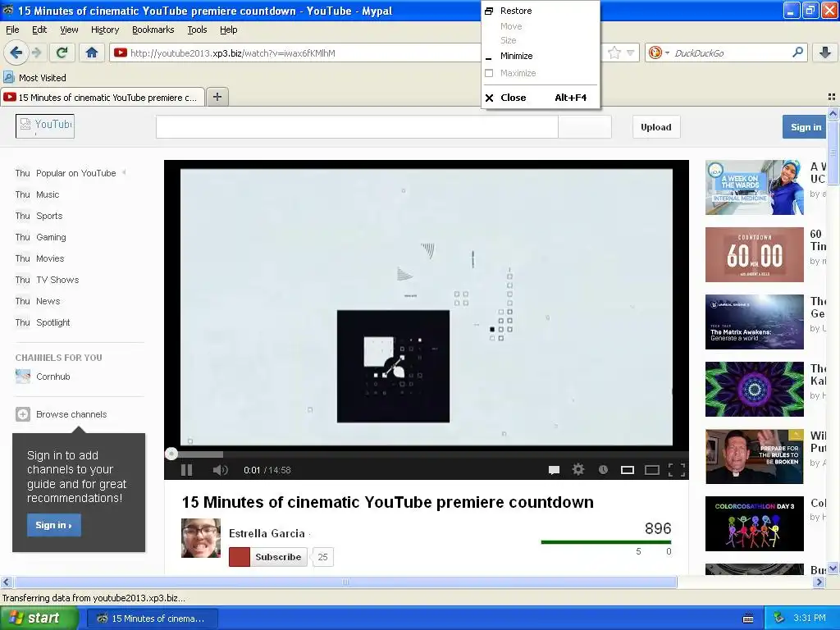The height and width of the screenshot is (630, 840).
Task: Pause the video playback
Action: 186,470
